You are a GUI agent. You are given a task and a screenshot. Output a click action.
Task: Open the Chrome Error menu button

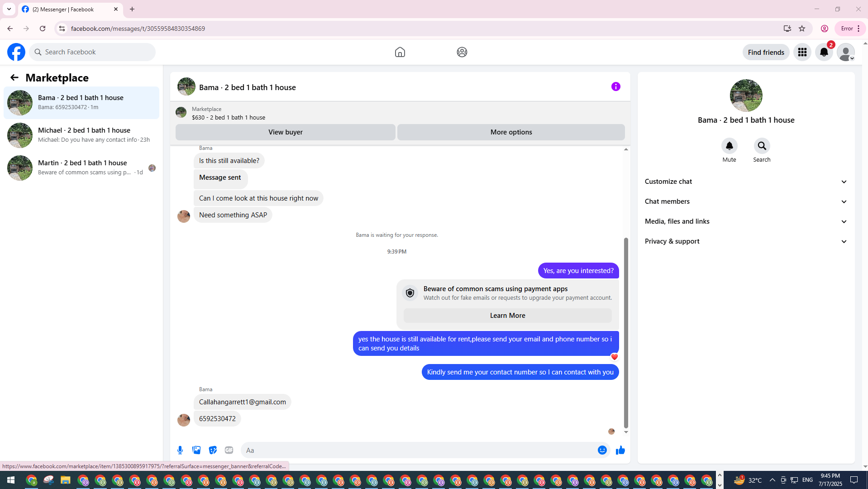(850, 29)
